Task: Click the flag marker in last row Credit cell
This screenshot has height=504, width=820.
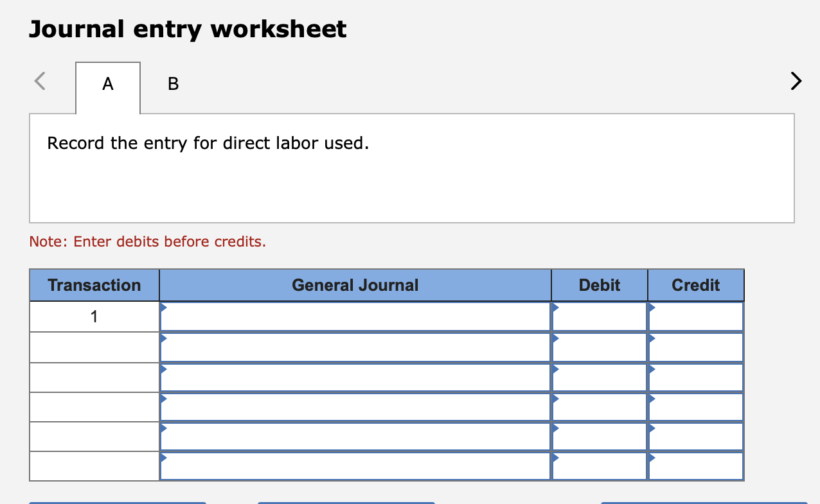Action: click(x=652, y=459)
